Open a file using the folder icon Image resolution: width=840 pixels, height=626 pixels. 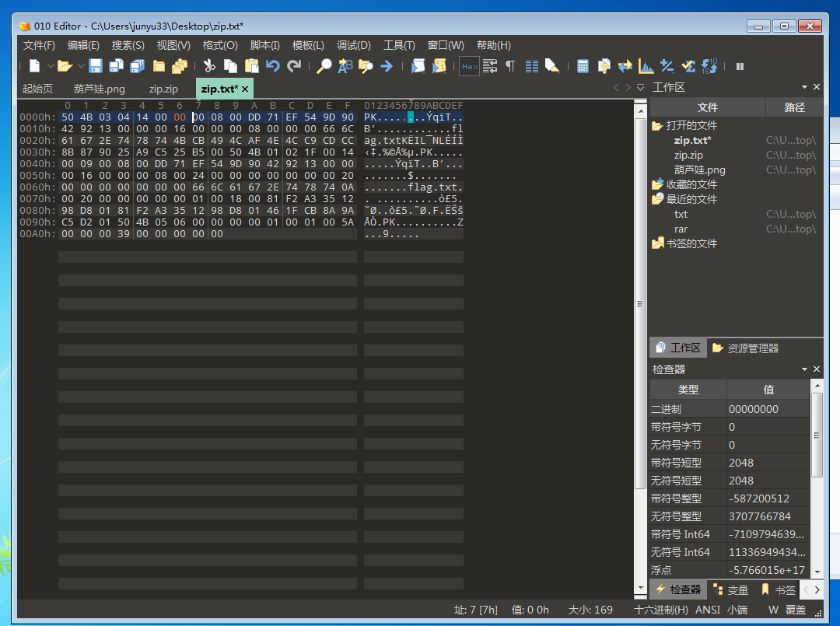(x=65, y=66)
